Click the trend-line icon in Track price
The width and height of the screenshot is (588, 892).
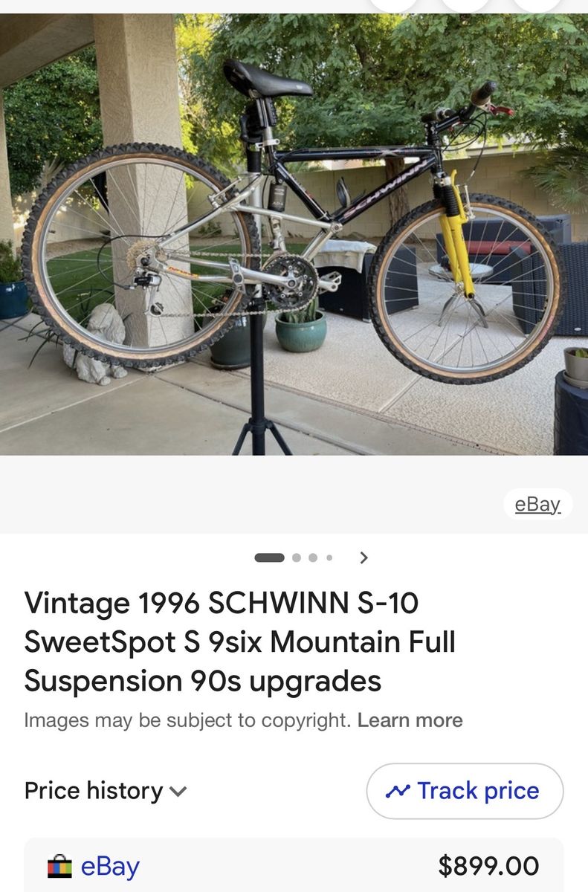tap(398, 792)
